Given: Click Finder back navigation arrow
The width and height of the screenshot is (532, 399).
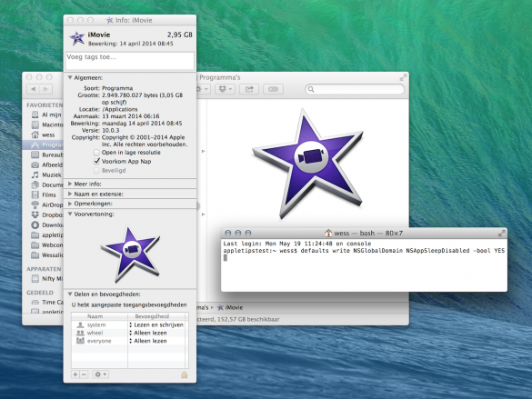Looking at the screenshot, I should click(33, 89).
